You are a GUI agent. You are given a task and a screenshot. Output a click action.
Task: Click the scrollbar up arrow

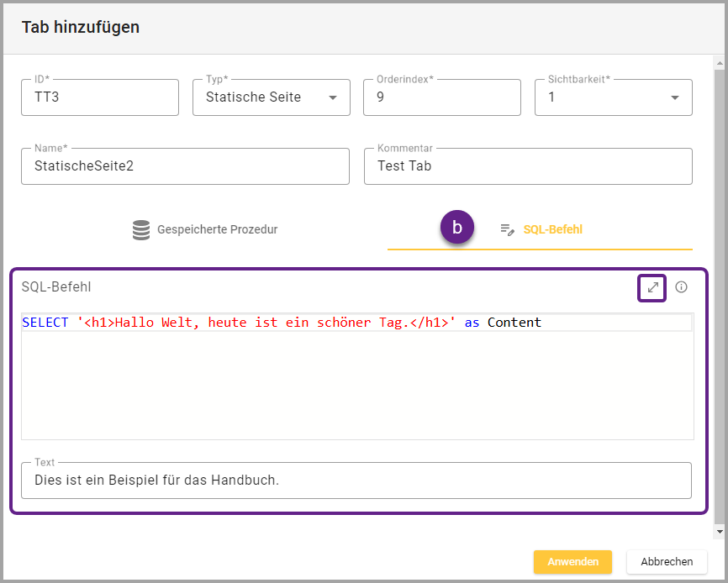(719, 62)
